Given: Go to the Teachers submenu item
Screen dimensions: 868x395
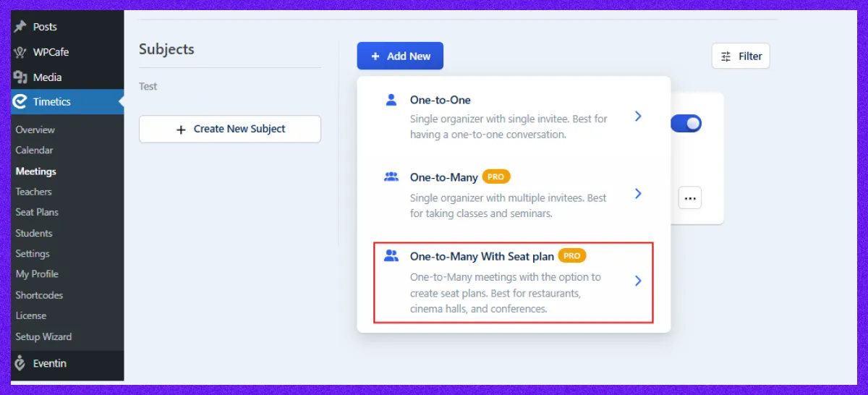Looking at the screenshot, I should pyautogui.click(x=34, y=192).
